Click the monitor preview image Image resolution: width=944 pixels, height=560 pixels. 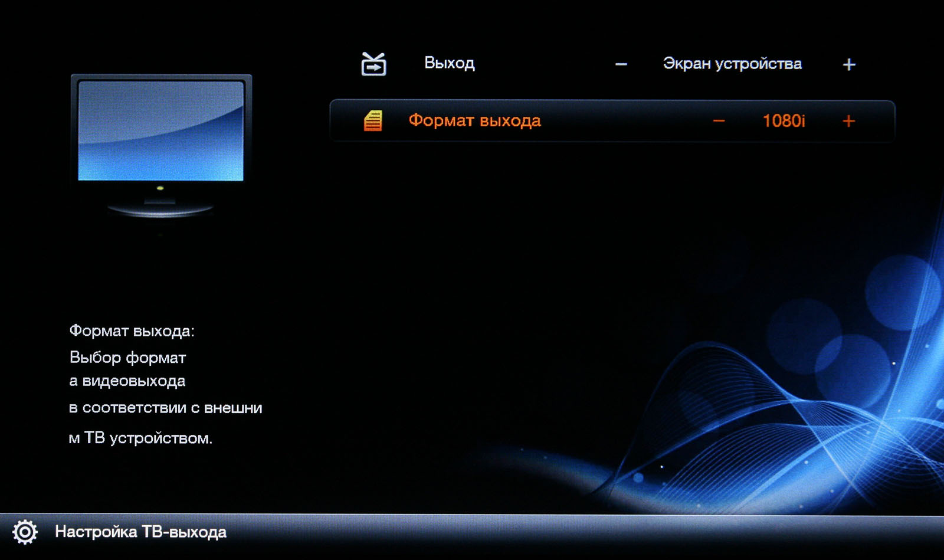point(160,131)
